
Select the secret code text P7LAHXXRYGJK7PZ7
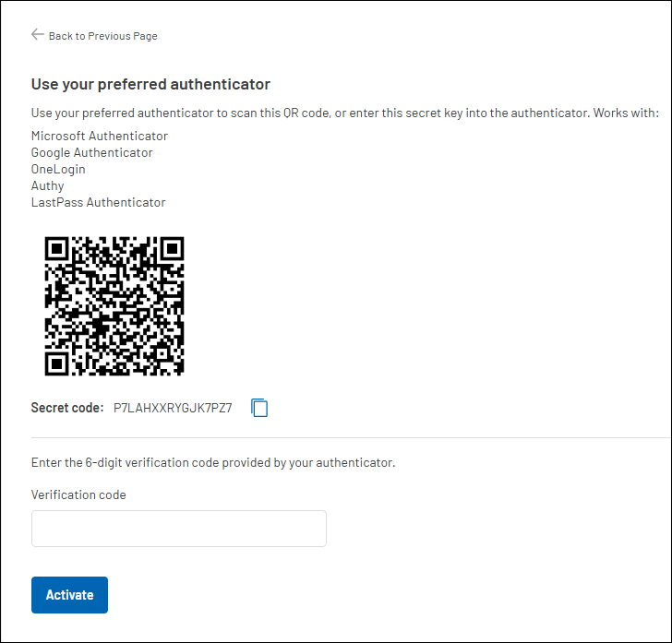(x=173, y=408)
